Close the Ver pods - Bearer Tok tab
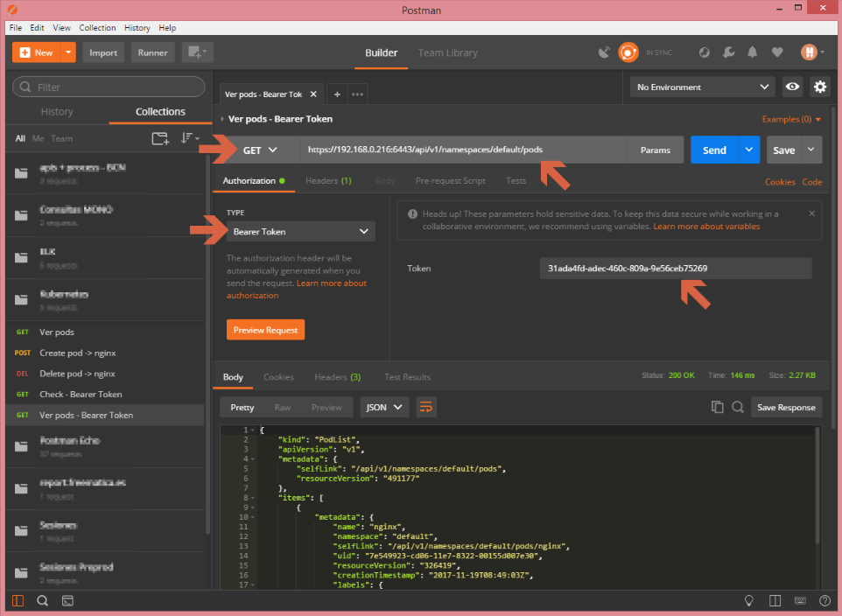Image resolution: width=842 pixels, height=616 pixels. [x=313, y=94]
